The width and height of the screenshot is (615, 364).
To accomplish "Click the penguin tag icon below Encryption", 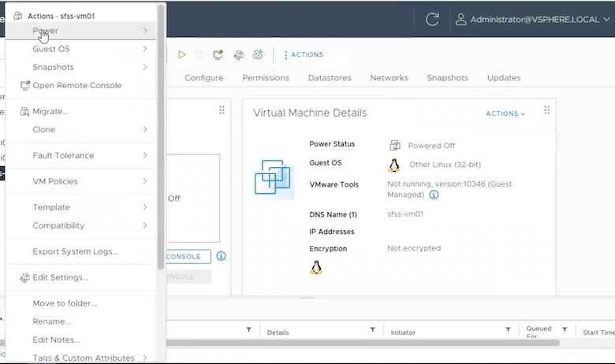I will [x=316, y=267].
